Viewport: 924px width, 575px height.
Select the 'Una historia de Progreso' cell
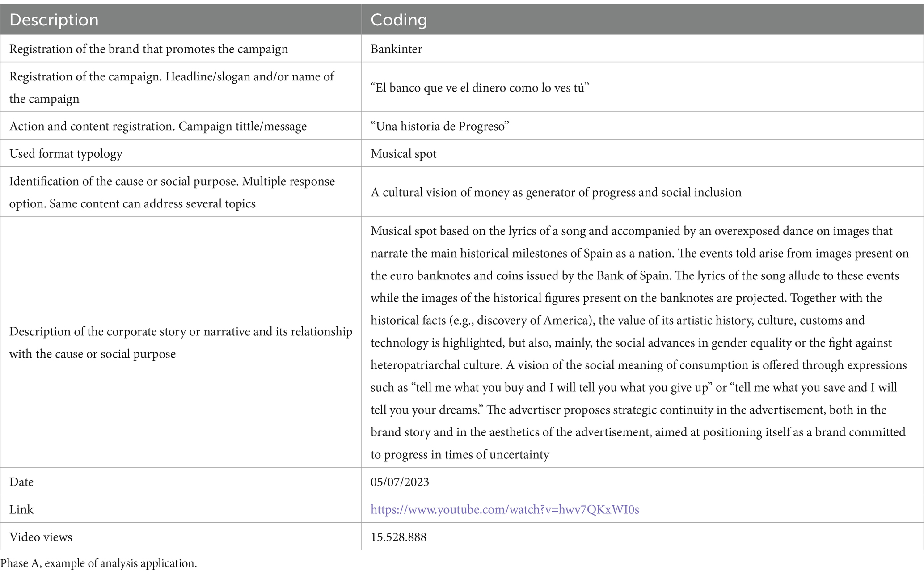coord(642,126)
